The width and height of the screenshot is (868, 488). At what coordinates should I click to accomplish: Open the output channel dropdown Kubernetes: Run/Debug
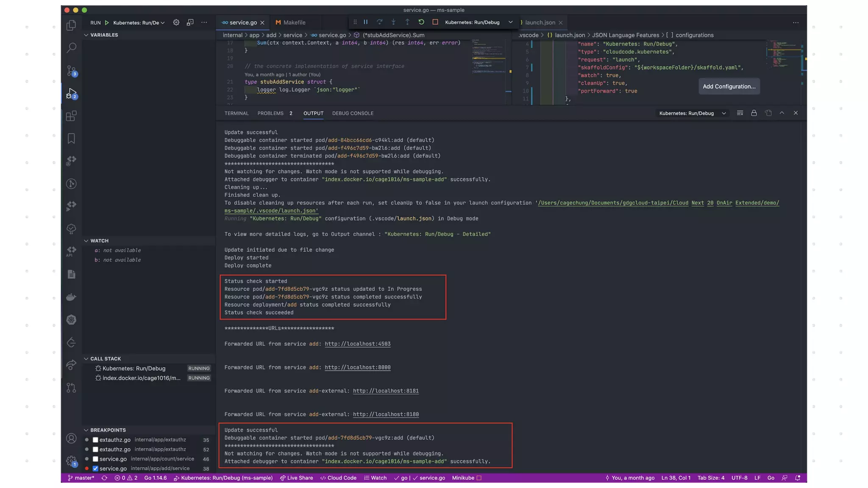692,113
